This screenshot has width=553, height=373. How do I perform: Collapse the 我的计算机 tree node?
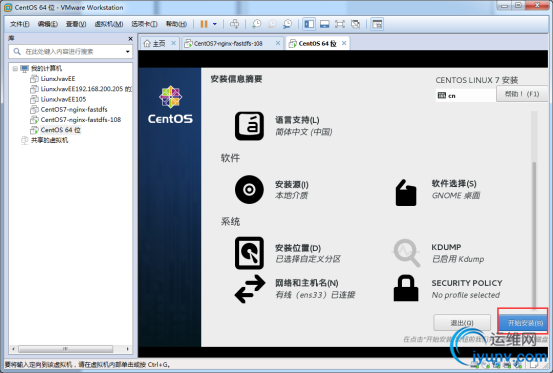[15, 68]
